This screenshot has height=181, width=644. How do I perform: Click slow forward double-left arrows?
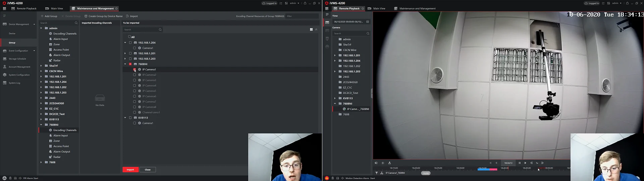pos(531,163)
